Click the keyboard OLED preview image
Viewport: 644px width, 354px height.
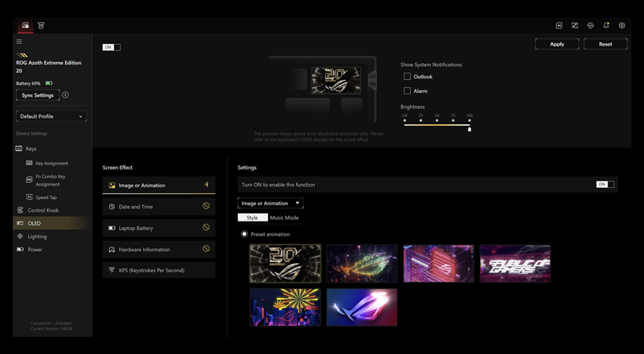click(x=336, y=80)
